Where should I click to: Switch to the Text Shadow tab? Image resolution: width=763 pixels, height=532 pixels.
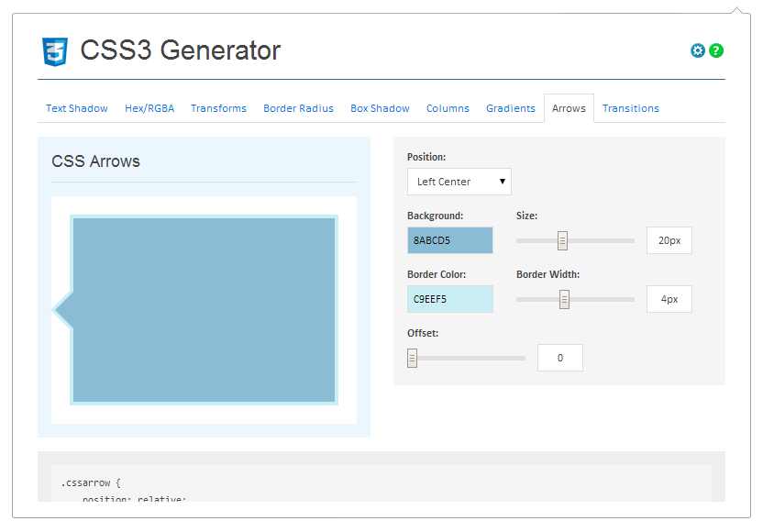tap(77, 107)
